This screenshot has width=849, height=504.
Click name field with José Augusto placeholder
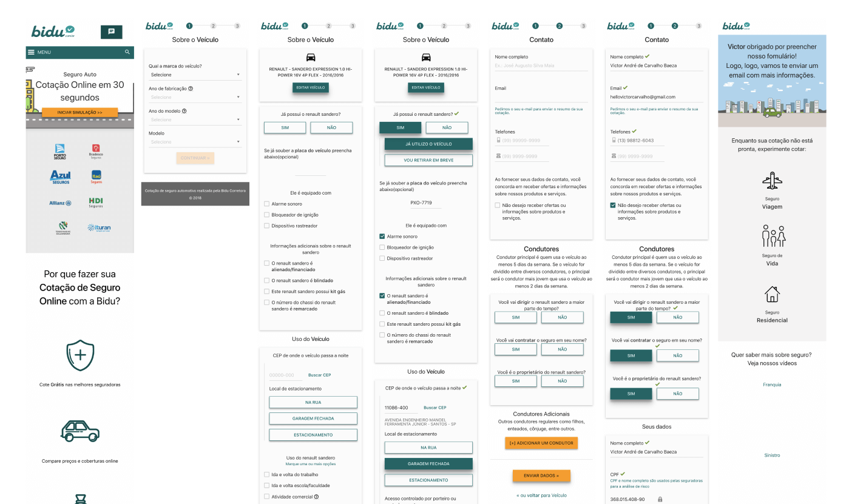tap(541, 66)
